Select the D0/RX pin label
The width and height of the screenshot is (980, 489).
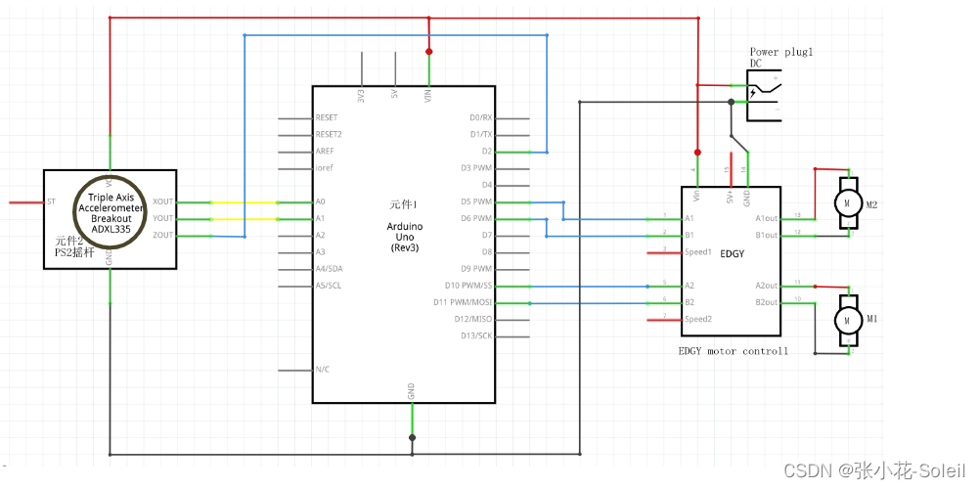point(480,117)
